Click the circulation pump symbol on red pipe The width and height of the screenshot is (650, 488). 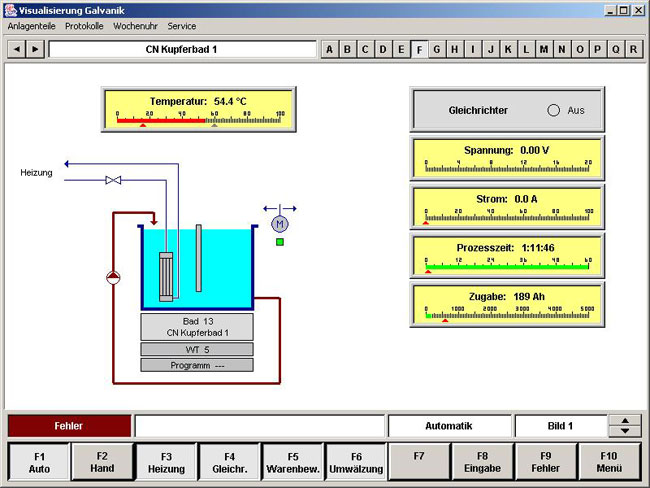(113, 278)
